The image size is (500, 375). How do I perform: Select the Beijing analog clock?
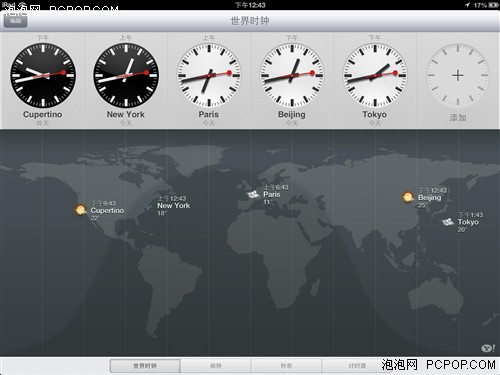(x=292, y=75)
